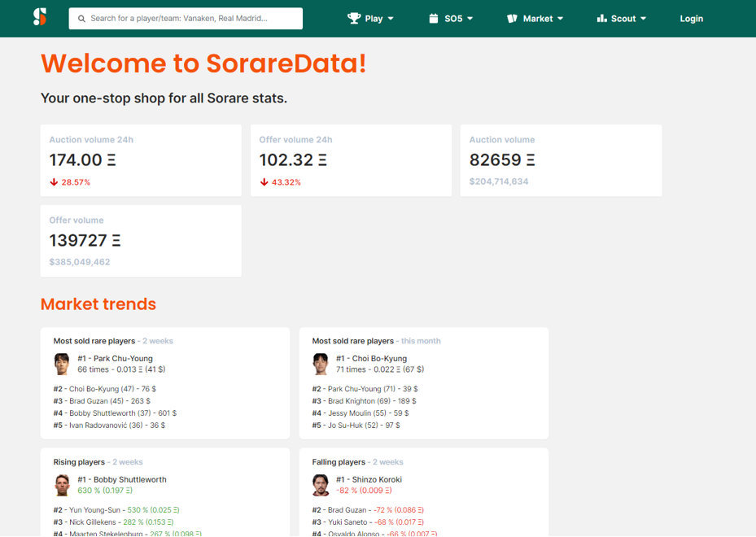Click the Auction volume 24h card
The width and height of the screenshot is (756, 537).
pyautogui.click(x=141, y=160)
